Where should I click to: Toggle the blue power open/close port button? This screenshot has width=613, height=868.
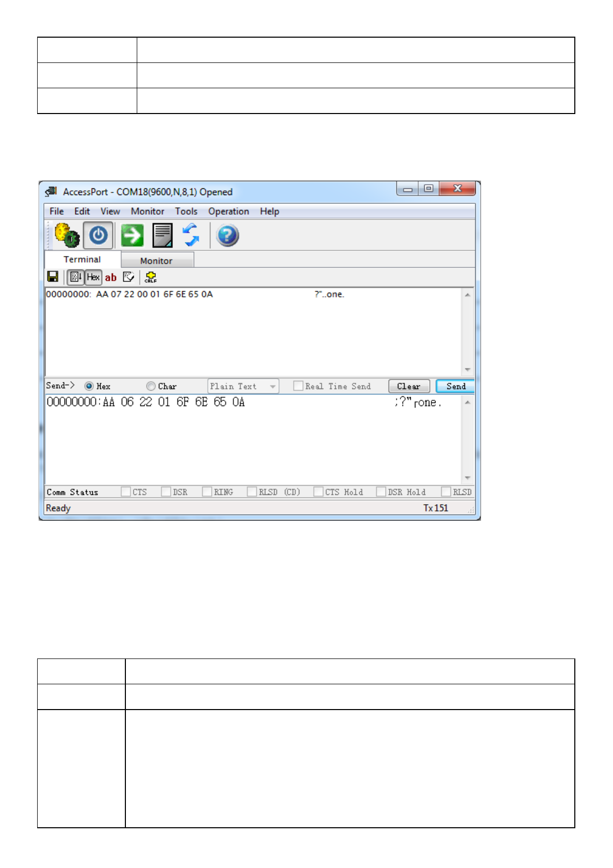[98, 236]
